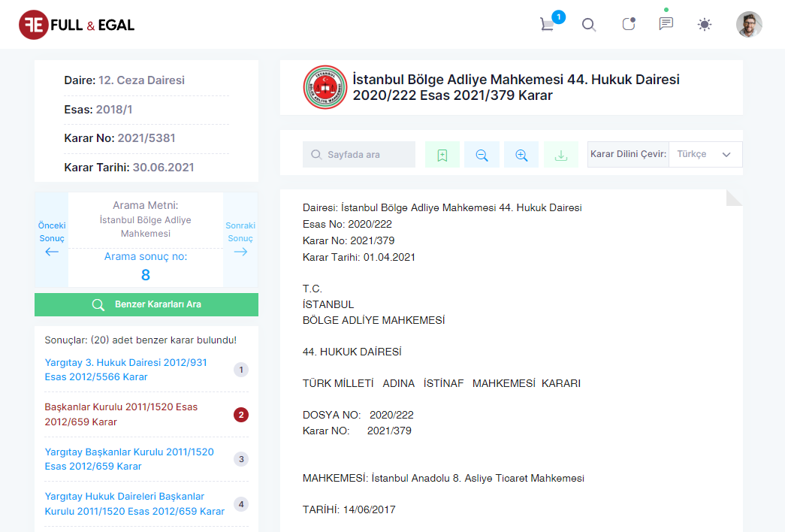Click the Sayfada ara search field
The image size is (785, 532).
point(358,154)
